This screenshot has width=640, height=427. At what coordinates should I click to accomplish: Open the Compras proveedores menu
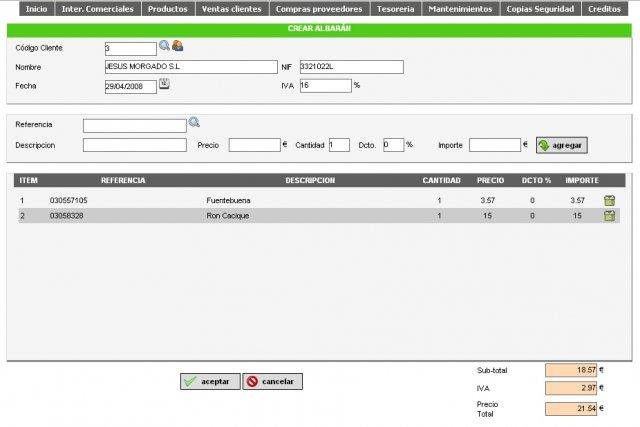(319, 8)
